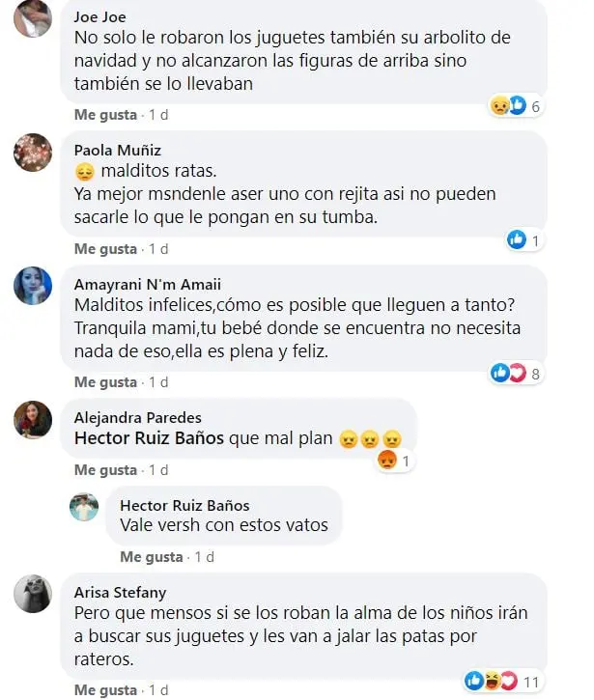This screenshot has width=594, height=700.
Task: Open the Arisa Stefany name link
Action: point(120,593)
